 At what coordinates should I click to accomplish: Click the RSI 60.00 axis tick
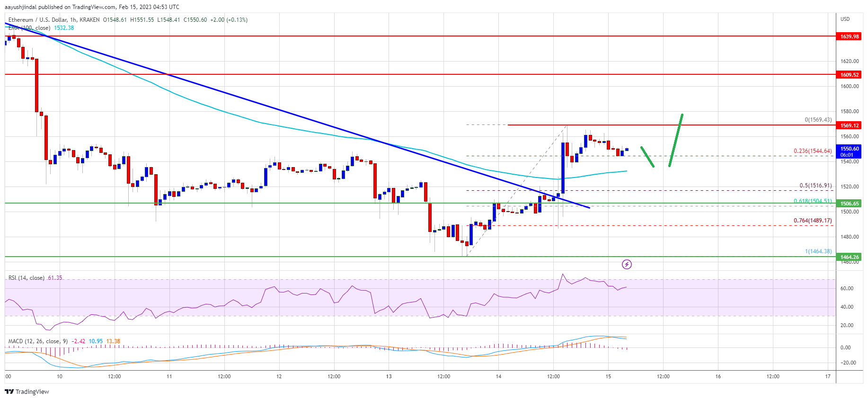pyautogui.click(x=847, y=288)
